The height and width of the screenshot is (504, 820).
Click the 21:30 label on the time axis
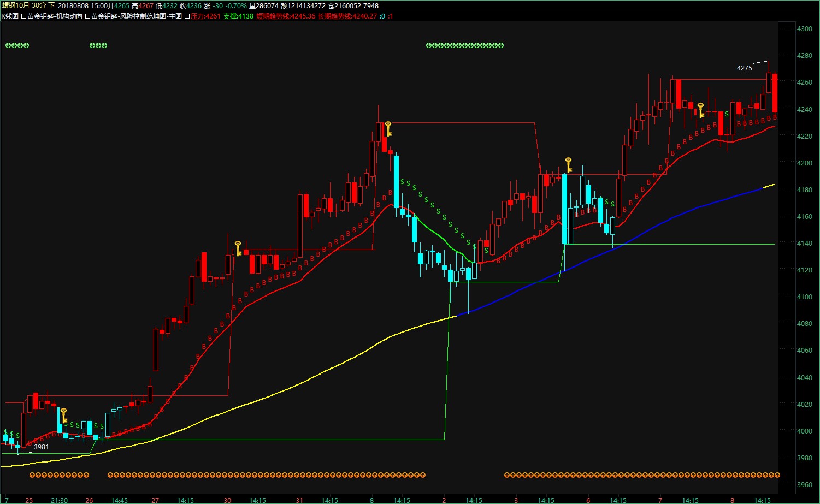[59, 500]
